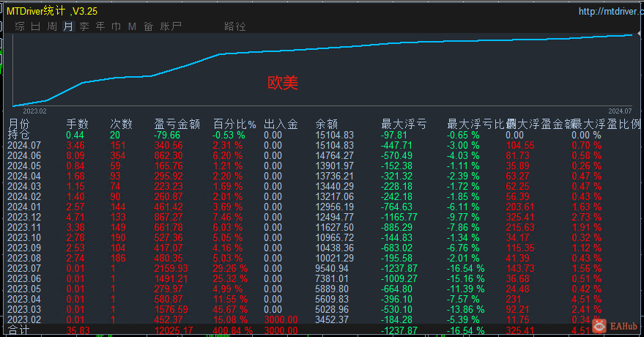
Task: Click the 百分比% column header
Action: pyautogui.click(x=234, y=124)
